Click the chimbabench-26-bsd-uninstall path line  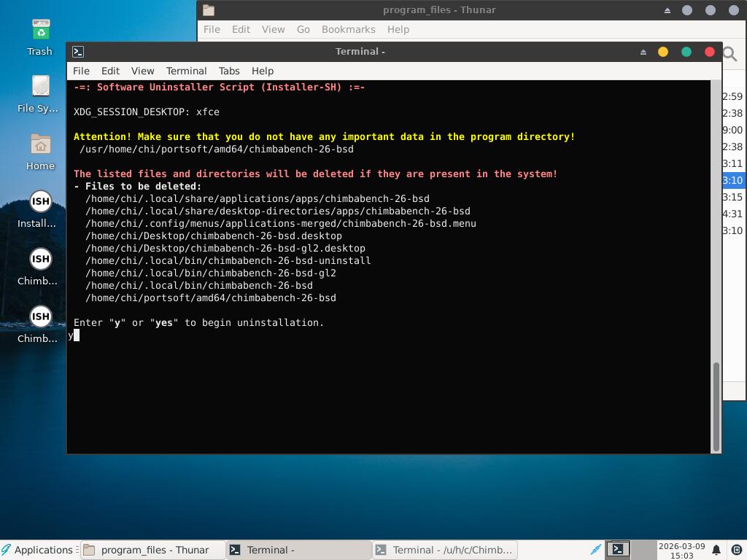click(228, 260)
